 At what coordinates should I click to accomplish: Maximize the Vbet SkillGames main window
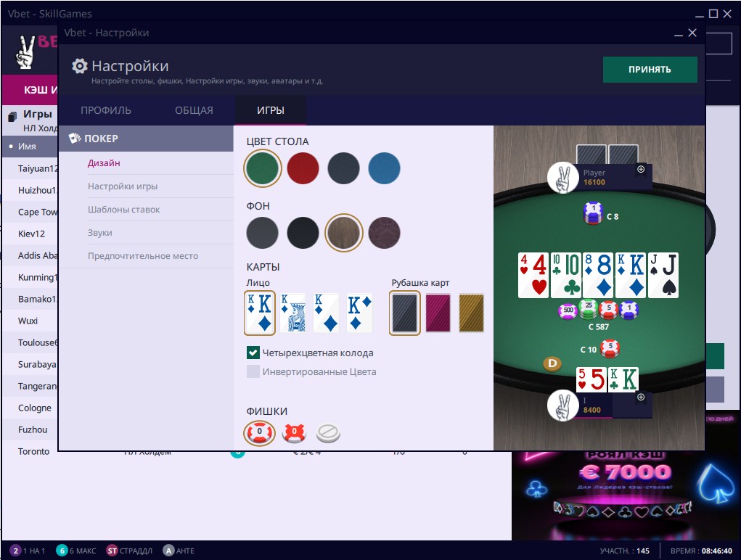point(713,14)
